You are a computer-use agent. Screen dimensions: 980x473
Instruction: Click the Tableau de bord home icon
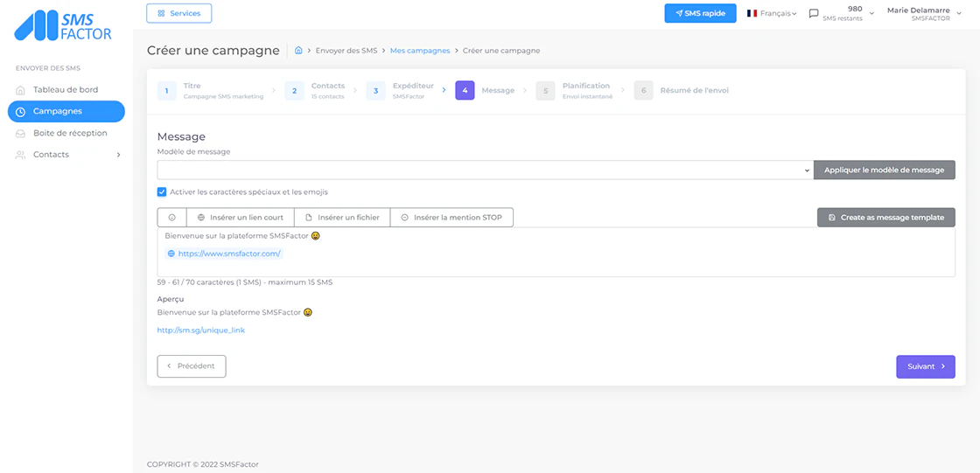pos(21,90)
